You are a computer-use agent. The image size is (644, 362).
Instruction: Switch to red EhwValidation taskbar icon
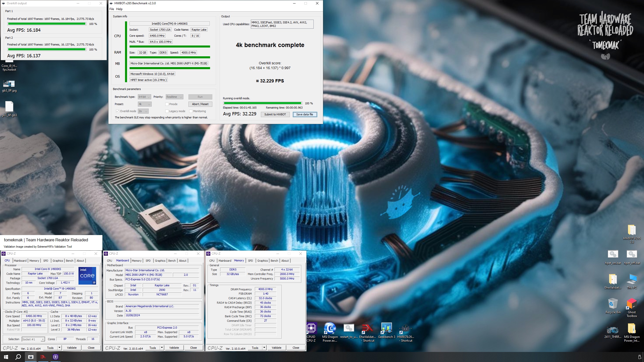click(x=43, y=357)
